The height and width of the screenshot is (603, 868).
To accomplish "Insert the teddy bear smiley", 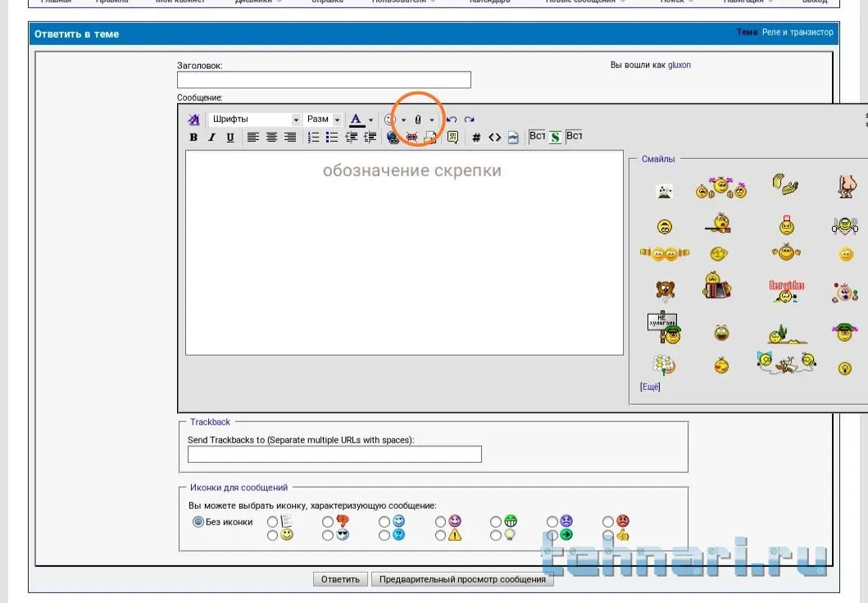I will pyautogui.click(x=665, y=290).
